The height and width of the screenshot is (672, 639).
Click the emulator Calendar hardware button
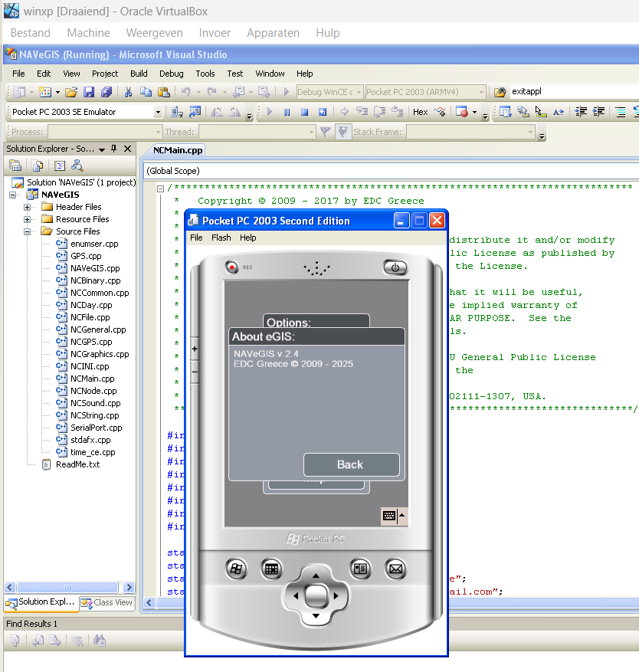click(271, 569)
